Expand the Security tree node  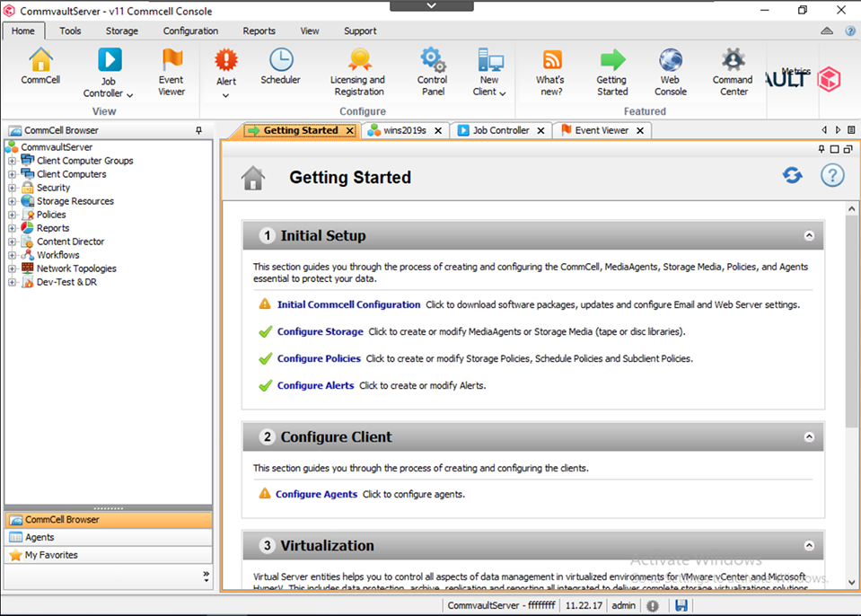[x=12, y=188]
